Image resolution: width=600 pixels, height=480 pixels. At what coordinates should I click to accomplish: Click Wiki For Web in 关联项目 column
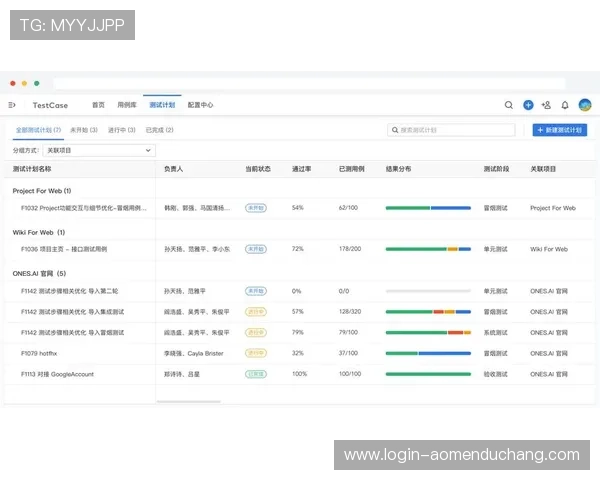coord(549,249)
